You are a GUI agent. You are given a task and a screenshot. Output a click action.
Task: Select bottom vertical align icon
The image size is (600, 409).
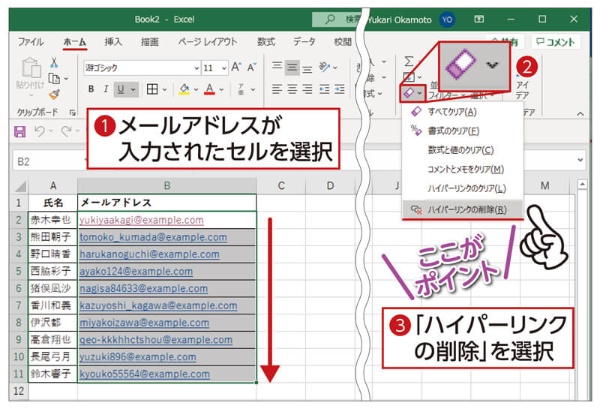(x=307, y=69)
